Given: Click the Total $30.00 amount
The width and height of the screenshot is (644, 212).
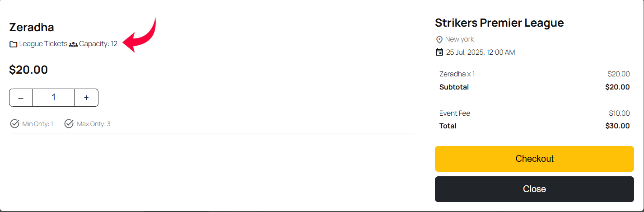Looking at the screenshot, I should 617,126.
